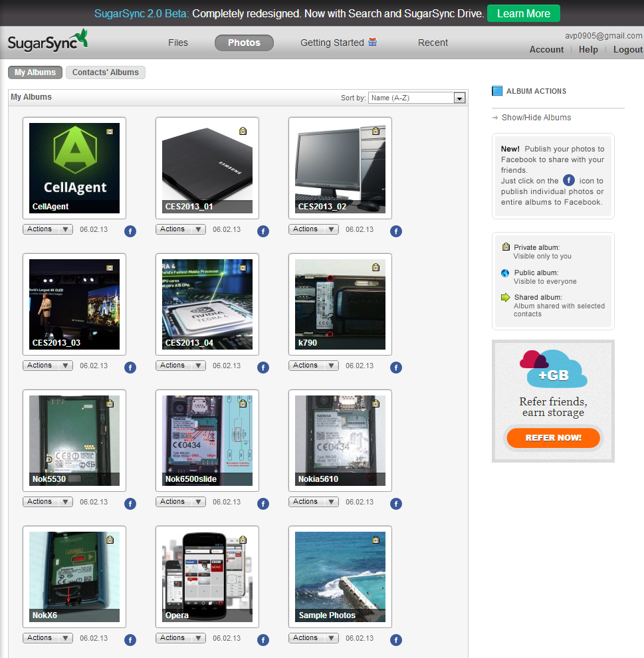Open the Account link

point(546,50)
